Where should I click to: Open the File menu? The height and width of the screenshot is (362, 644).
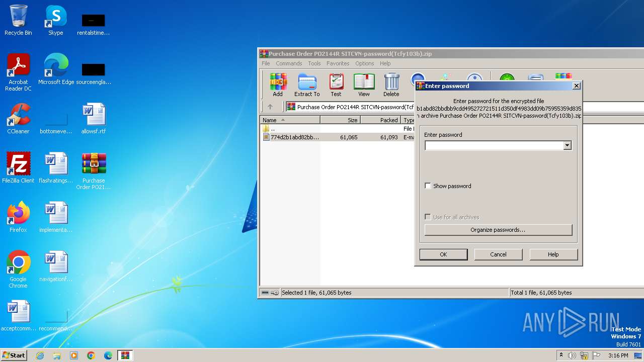pyautogui.click(x=266, y=63)
